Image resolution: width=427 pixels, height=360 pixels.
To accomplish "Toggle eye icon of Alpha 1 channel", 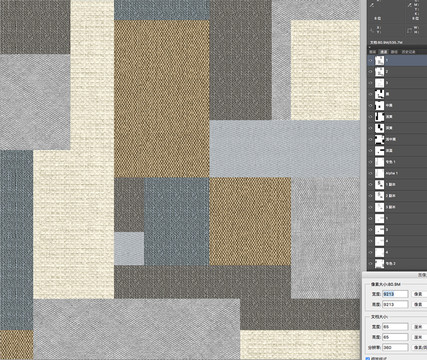I will [371, 173].
